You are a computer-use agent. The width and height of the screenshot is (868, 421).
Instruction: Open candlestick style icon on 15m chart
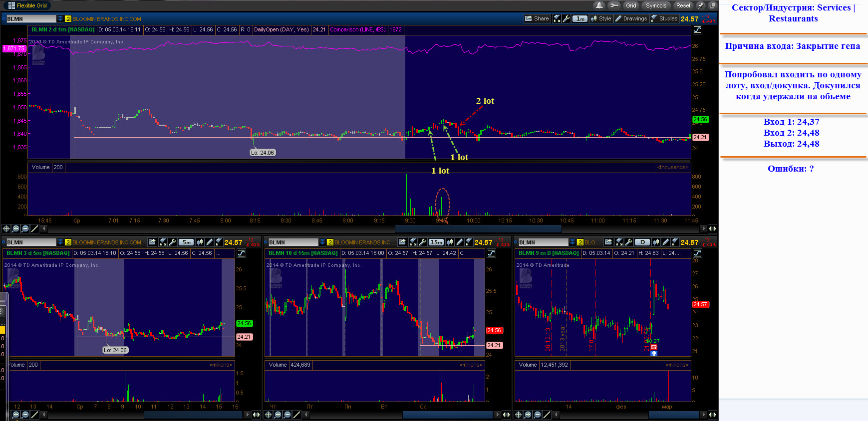coord(450,242)
